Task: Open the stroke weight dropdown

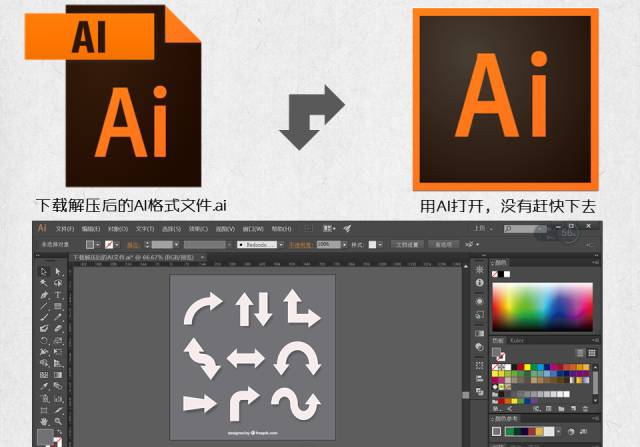Action: tap(176, 245)
